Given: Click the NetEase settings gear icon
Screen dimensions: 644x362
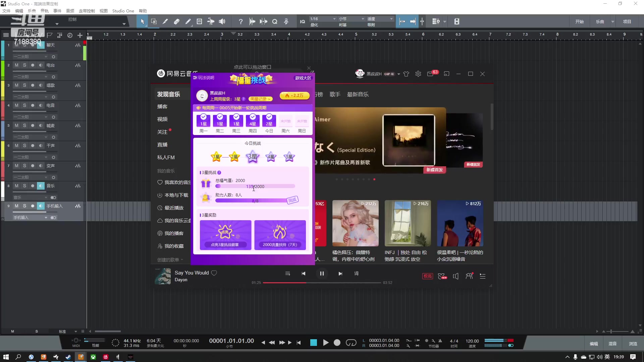Looking at the screenshot, I should [x=418, y=74].
